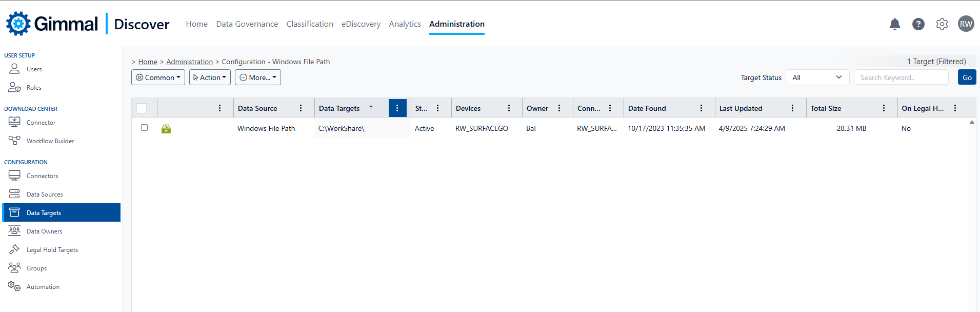The height and width of the screenshot is (312, 980).
Task: Open Total Size column options menu
Action: pos(884,108)
